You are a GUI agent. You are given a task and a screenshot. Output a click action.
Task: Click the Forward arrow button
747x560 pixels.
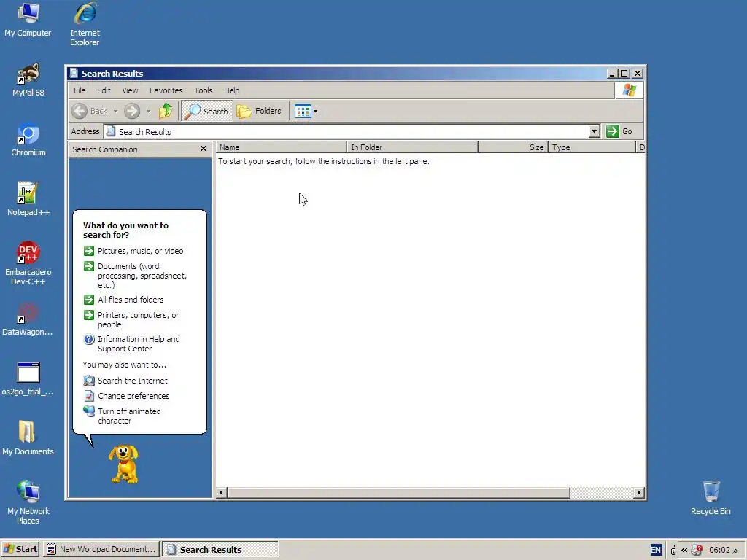pyautogui.click(x=132, y=111)
